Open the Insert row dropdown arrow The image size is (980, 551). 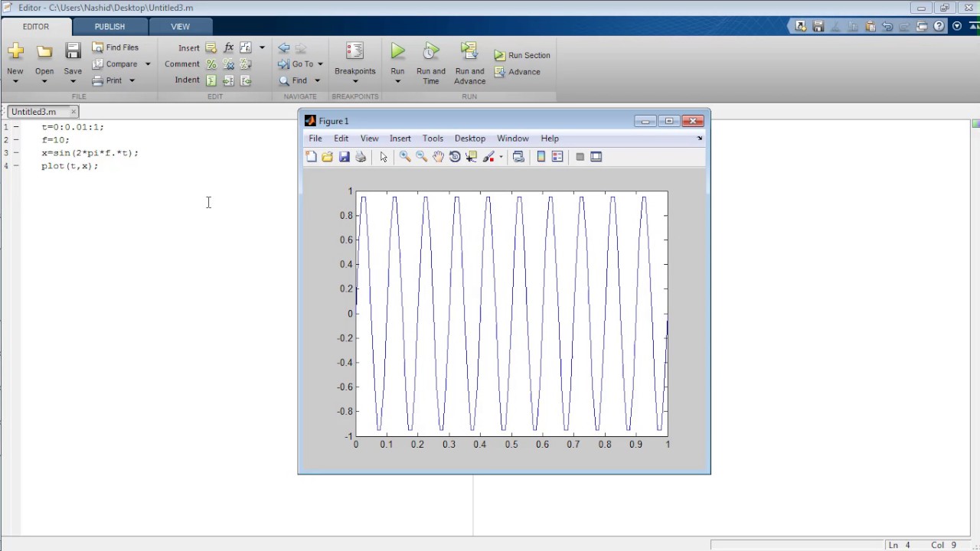(262, 47)
